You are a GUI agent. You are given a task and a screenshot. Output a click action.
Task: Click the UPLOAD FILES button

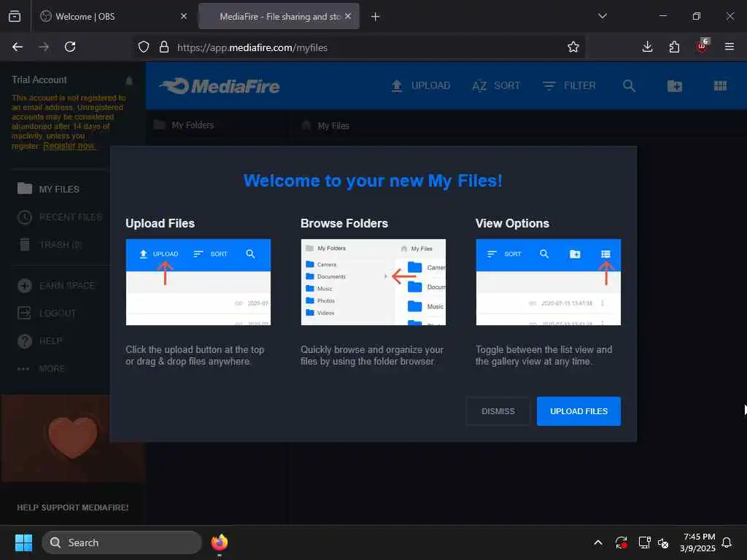coord(578,411)
